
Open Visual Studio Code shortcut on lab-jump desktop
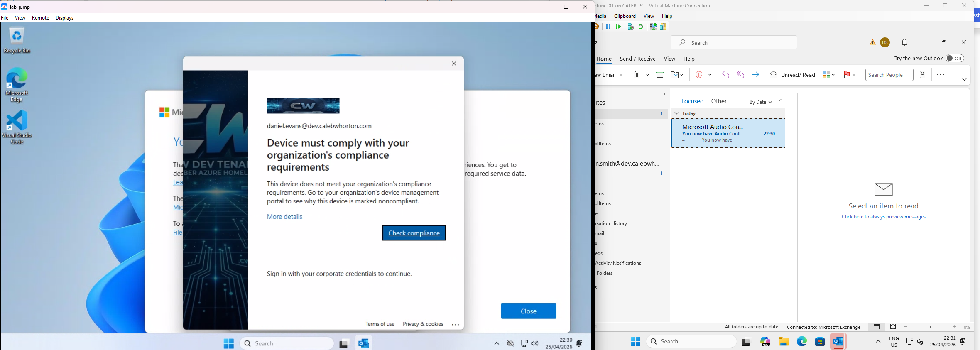point(17,127)
